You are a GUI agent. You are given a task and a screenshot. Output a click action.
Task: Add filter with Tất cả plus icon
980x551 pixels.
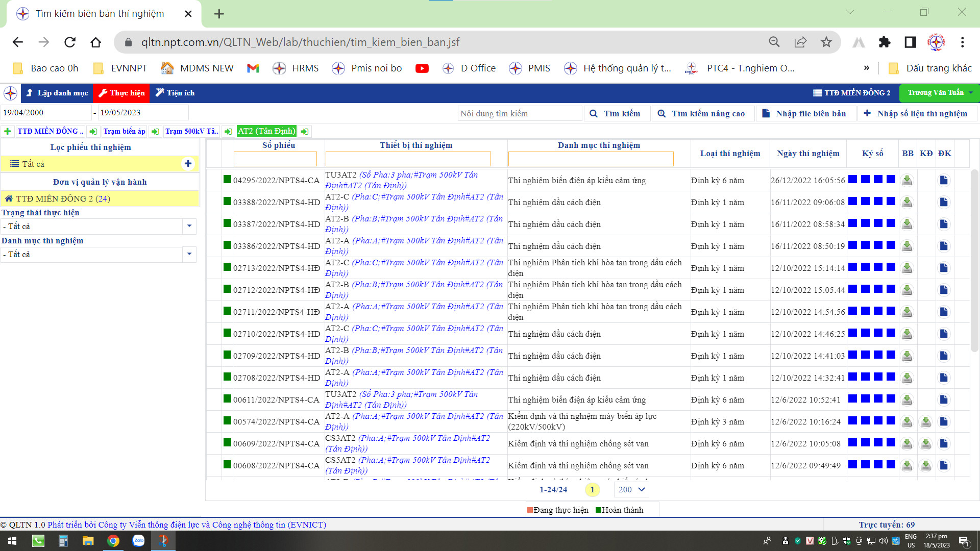pos(188,164)
